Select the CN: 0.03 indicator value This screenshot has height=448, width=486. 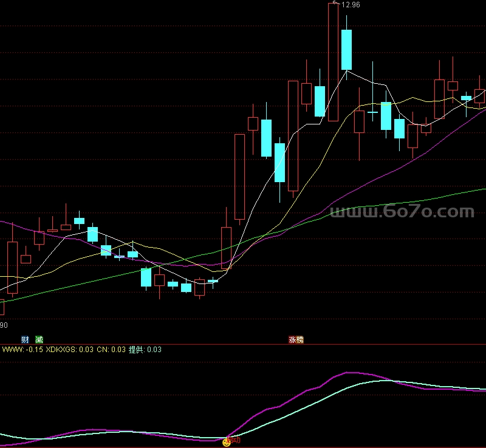111,350
